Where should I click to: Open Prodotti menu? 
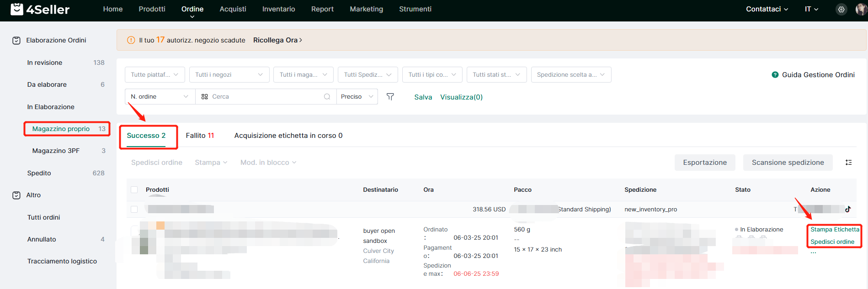(152, 9)
